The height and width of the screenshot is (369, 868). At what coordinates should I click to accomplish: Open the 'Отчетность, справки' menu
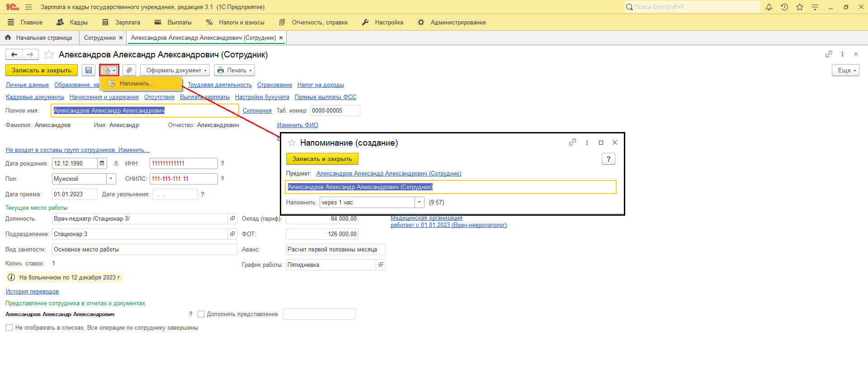point(313,22)
